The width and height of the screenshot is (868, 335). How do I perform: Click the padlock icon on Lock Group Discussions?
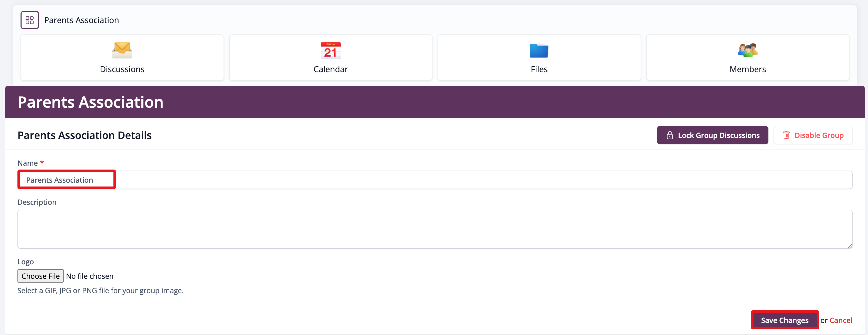coord(670,135)
